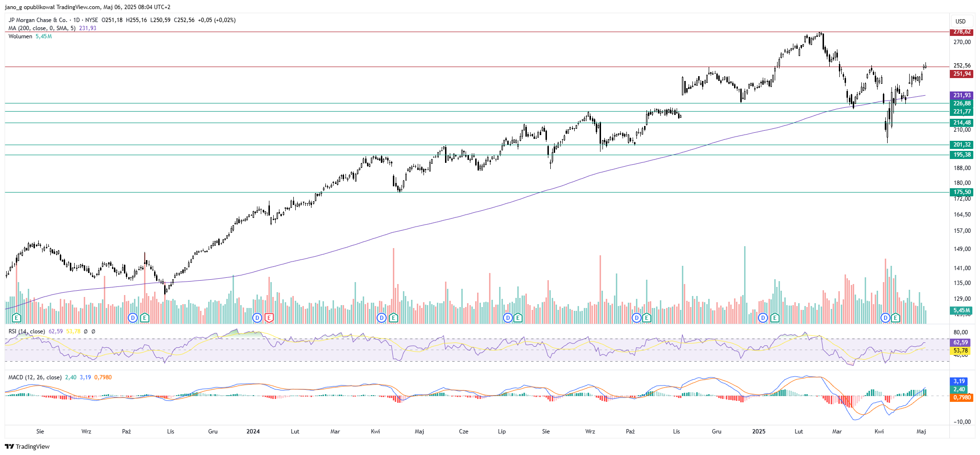Click the Cze month label on the time axis
The image size is (980, 455).
463,432
